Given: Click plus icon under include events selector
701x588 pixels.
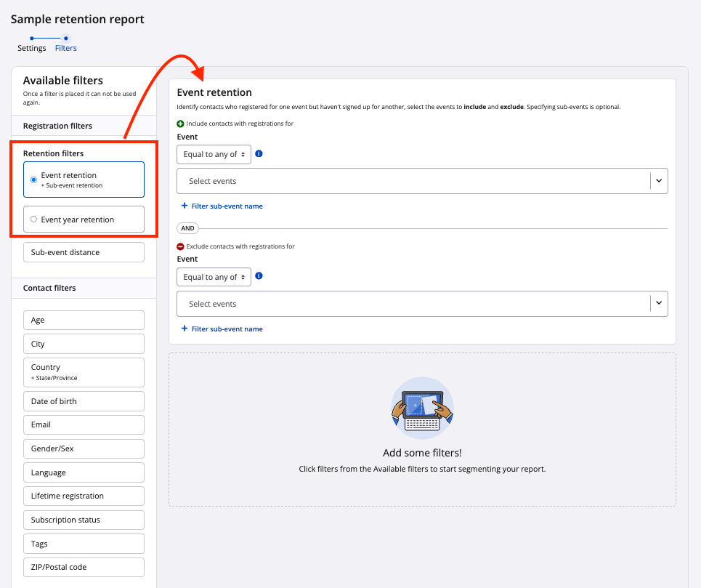Looking at the screenshot, I should point(185,206).
